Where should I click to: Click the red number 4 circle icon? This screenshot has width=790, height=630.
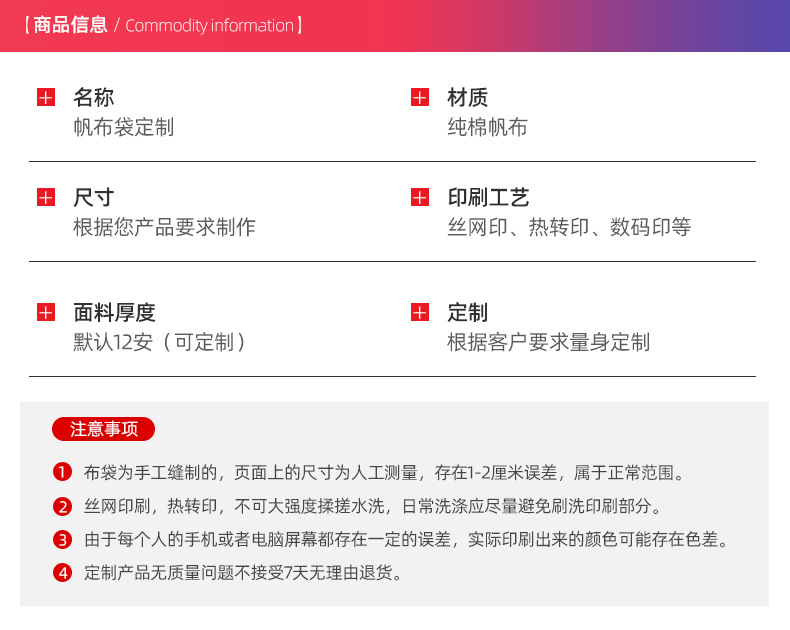(x=63, y=573)
